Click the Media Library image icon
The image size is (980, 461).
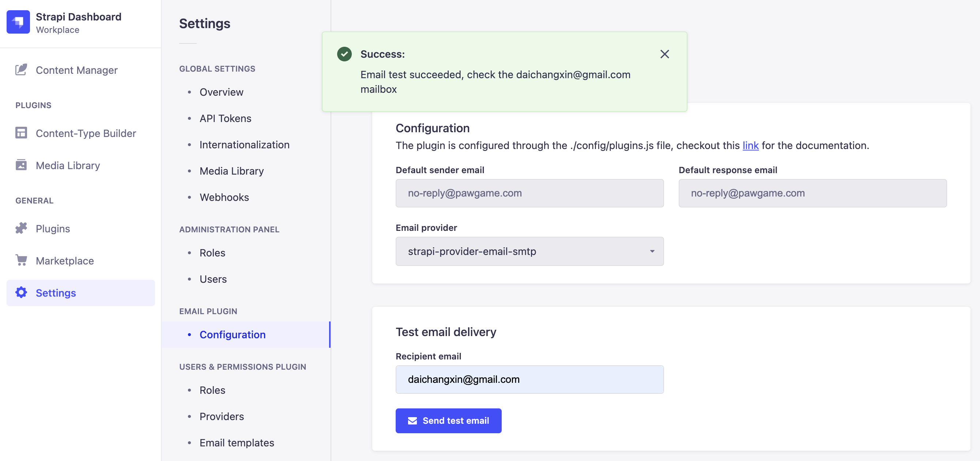[21, 165]
